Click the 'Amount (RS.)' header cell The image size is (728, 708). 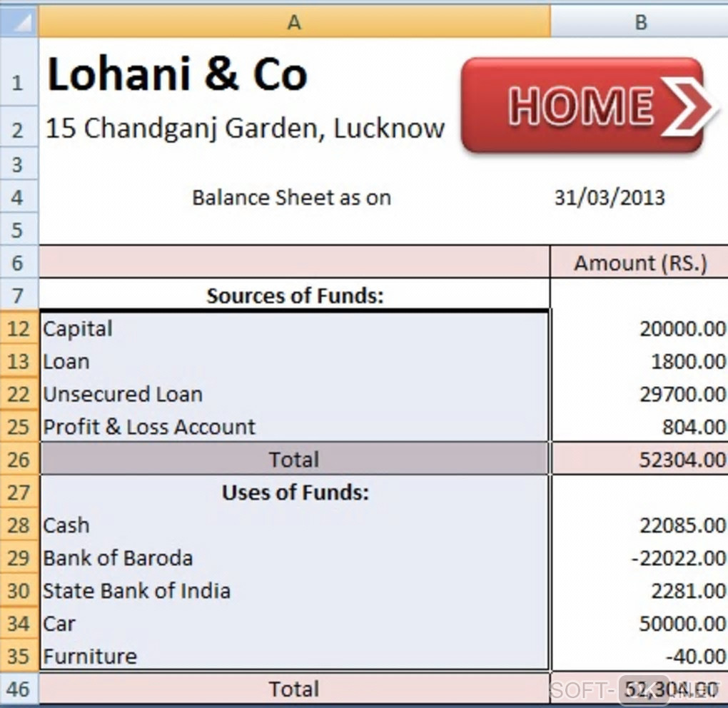click(639, 263)
